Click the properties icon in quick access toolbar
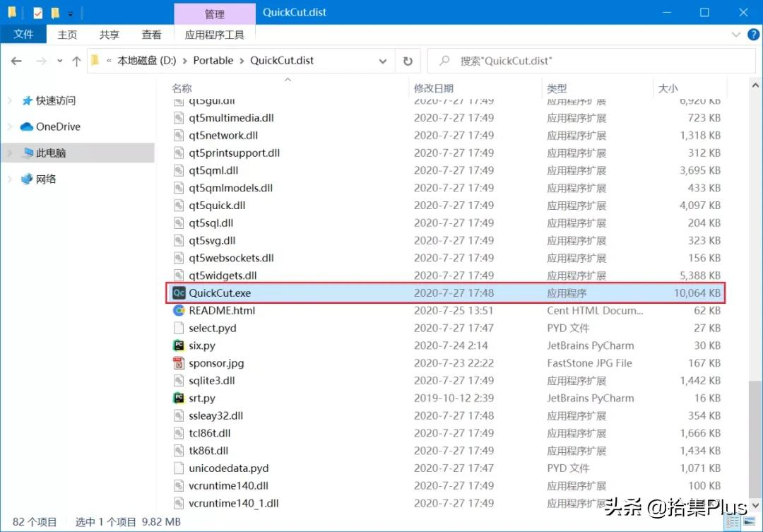Screen dimensions: 763x532 pos(38,13)
